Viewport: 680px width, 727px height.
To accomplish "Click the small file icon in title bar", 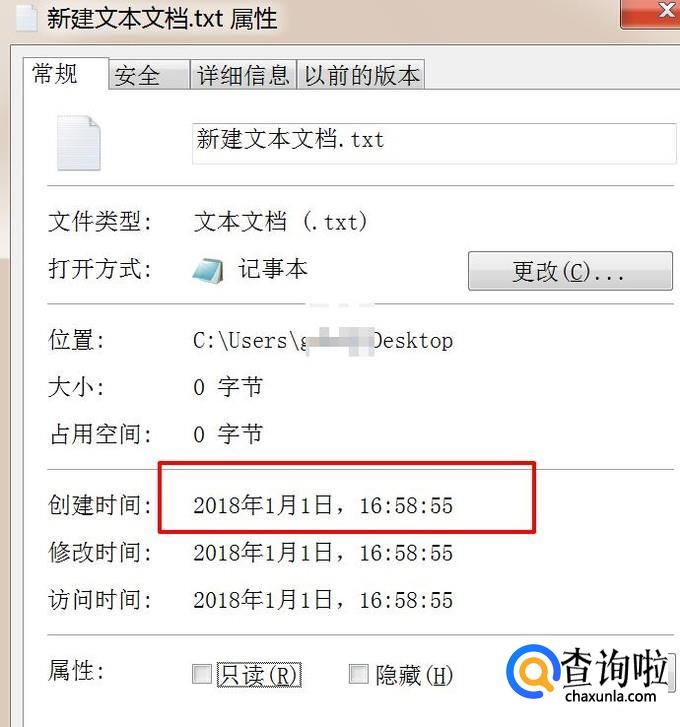I will click(x=26, y=19).
